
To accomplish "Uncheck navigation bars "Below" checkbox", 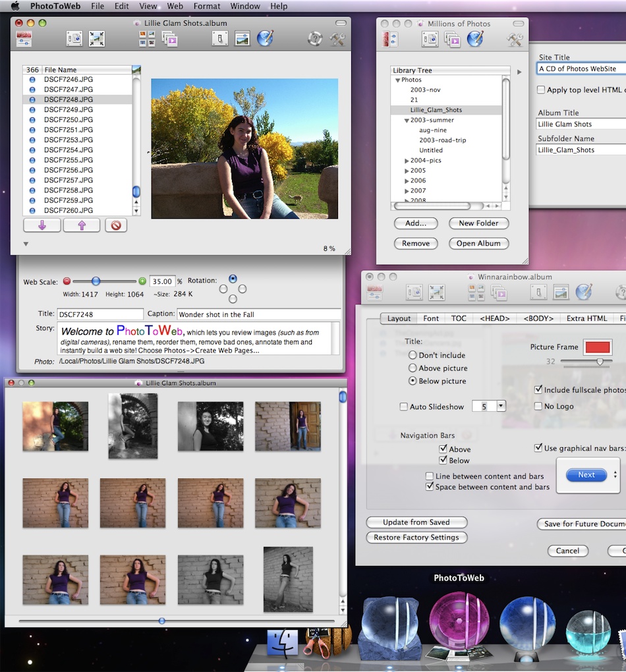I will point(443,460).
